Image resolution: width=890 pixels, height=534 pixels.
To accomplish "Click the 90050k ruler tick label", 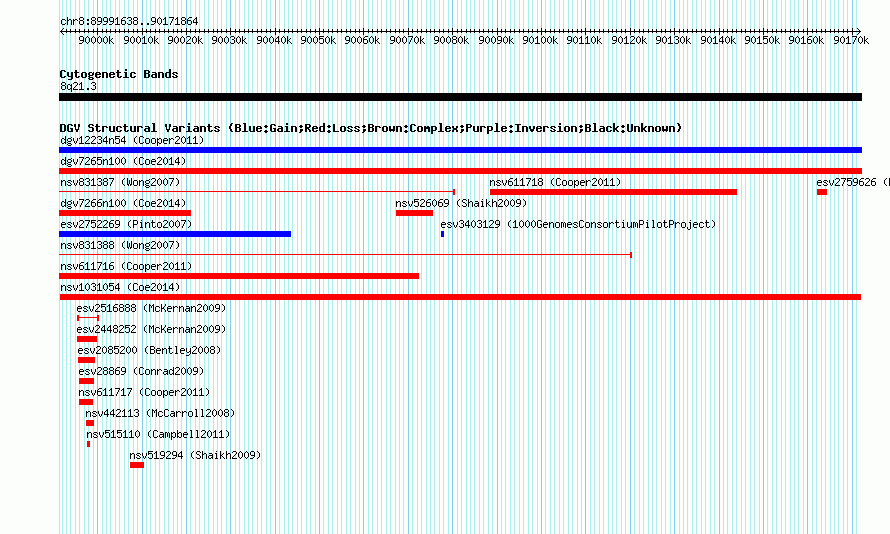I will coord(318,40).
